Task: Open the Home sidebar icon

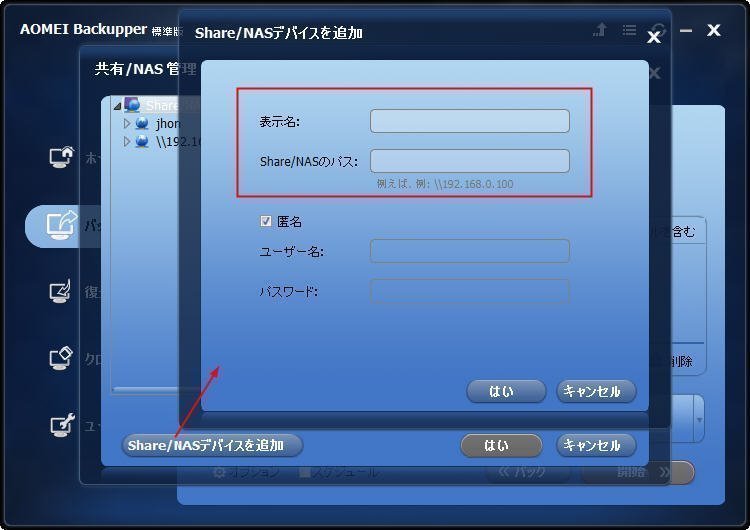Action: pyautogui.click(x=62, y=157)
